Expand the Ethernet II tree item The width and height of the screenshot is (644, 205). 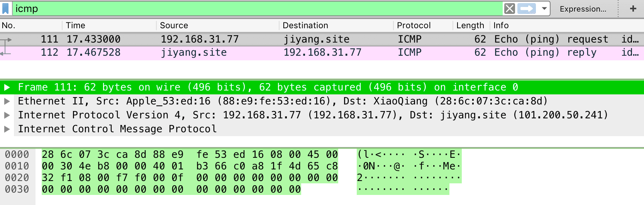tap(7, 101)
